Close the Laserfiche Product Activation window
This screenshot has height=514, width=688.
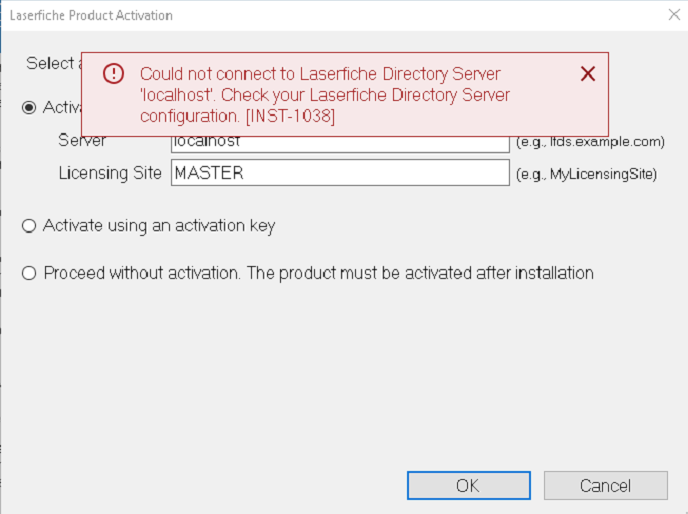point(674,14)
